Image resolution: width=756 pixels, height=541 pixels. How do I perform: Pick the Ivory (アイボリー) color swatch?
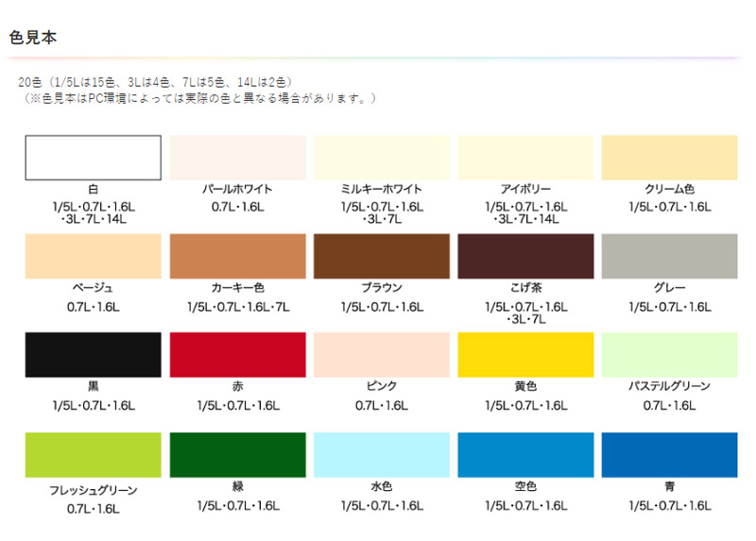pos(525,157)
